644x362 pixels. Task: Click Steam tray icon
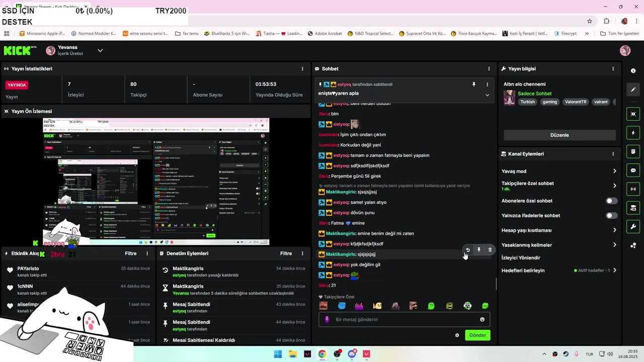coord(566,354)
